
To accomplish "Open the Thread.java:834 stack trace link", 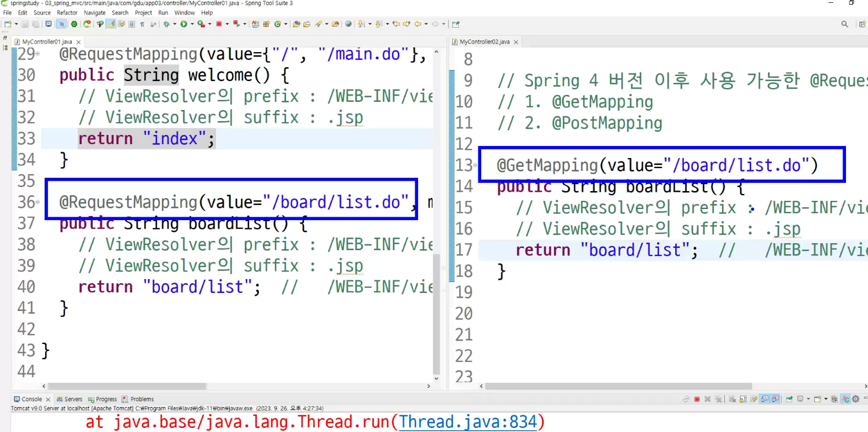I will tap(468, 422).
